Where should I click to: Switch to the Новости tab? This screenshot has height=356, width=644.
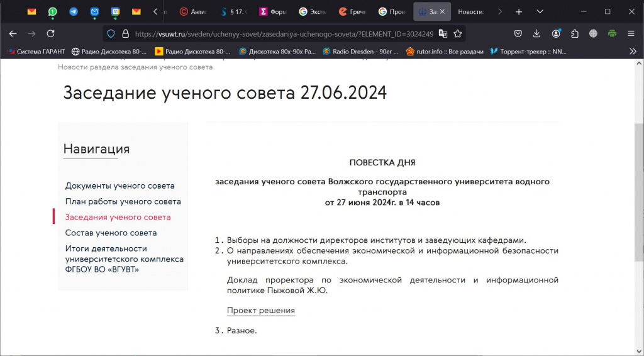472,12
